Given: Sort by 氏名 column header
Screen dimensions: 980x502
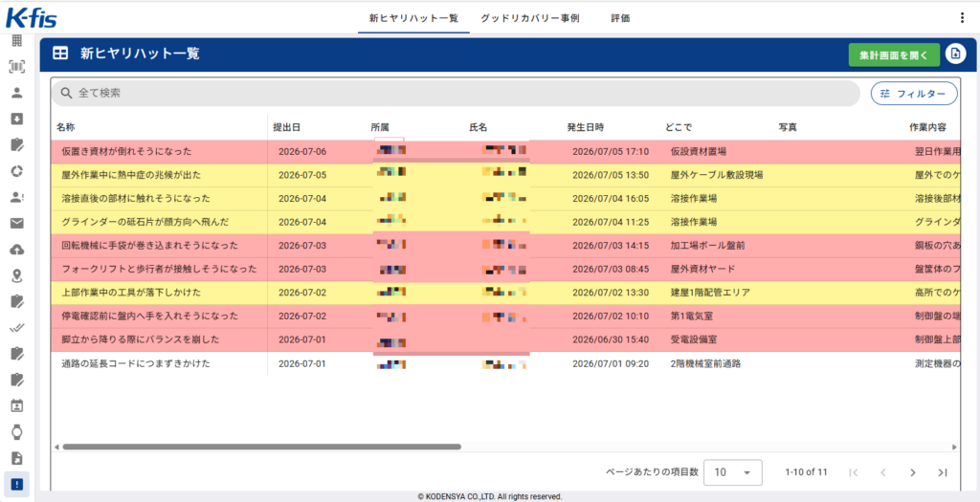Looking at the screenshot, I should click(479, 127).
